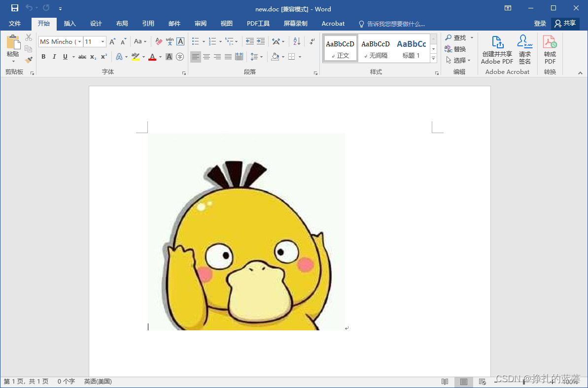
Task: Click the phonetic guide (wén) icon
Action: pyautogui.click(x=170, y=41)
